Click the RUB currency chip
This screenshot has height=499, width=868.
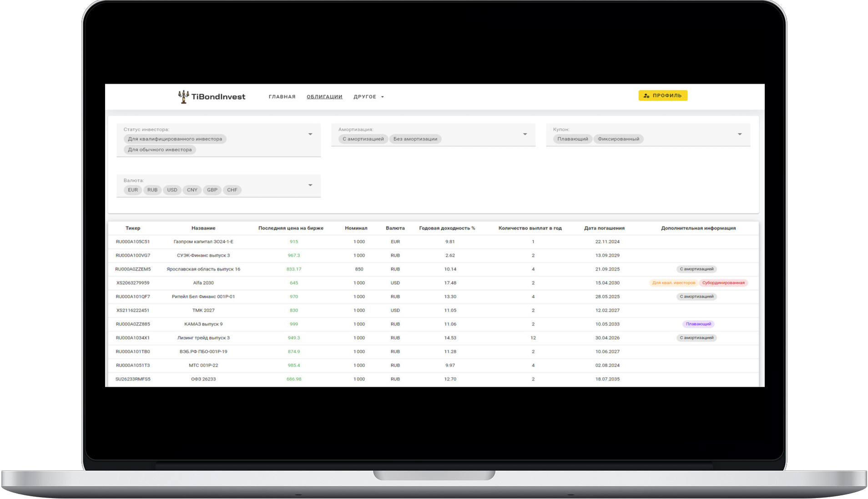152,190
